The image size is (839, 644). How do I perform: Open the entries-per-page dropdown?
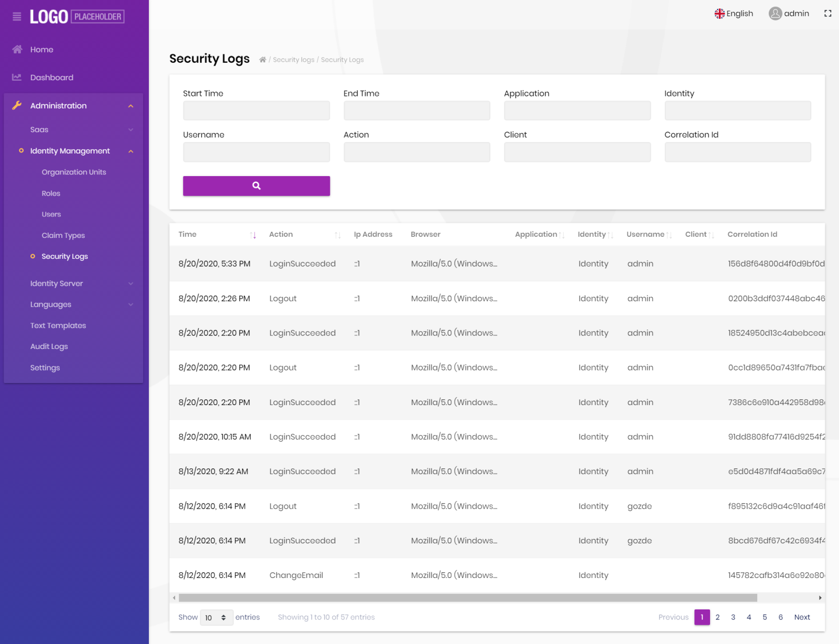coord(216,617)
